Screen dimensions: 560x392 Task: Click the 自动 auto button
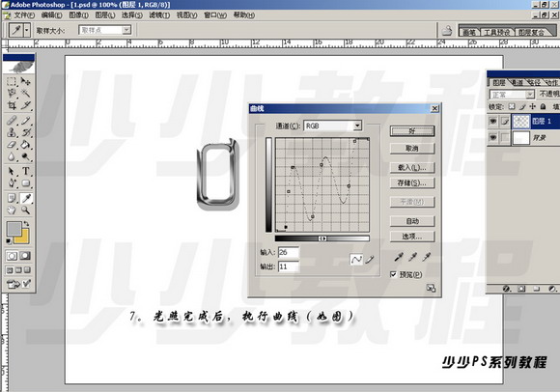point(412,221)
